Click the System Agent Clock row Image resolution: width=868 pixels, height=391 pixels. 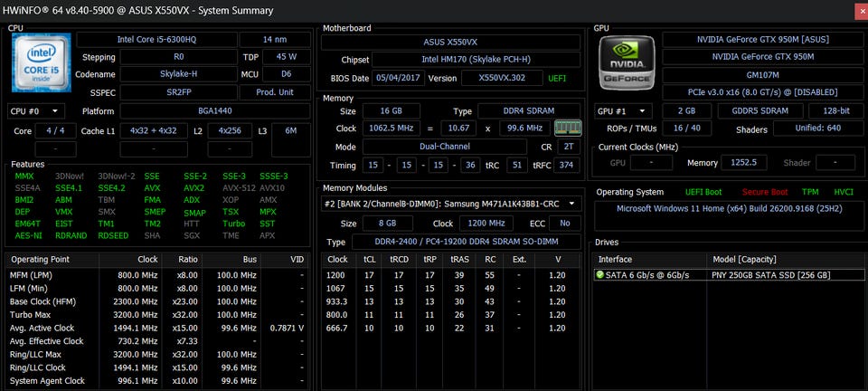[157, 381]
